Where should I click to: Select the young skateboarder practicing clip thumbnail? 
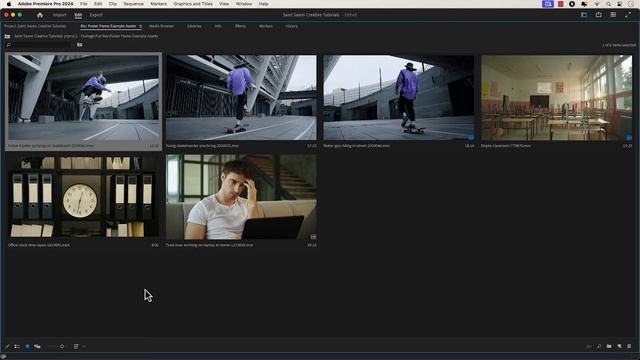(x=241, y=98)
